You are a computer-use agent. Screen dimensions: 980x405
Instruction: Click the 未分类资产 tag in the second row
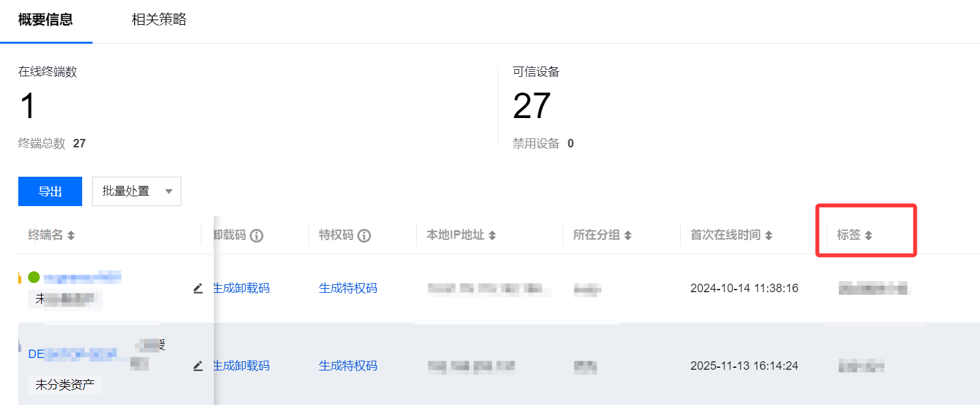point(65,385)
